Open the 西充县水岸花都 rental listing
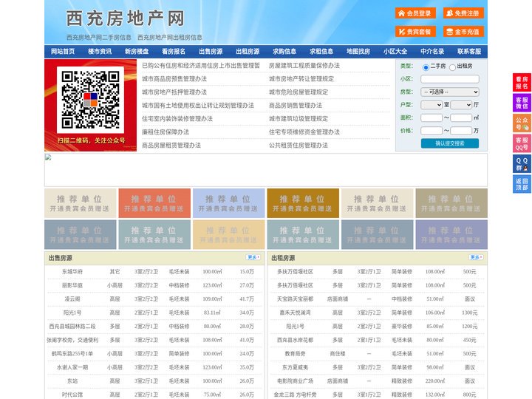The image size is (532, 399). click(295, 340)
